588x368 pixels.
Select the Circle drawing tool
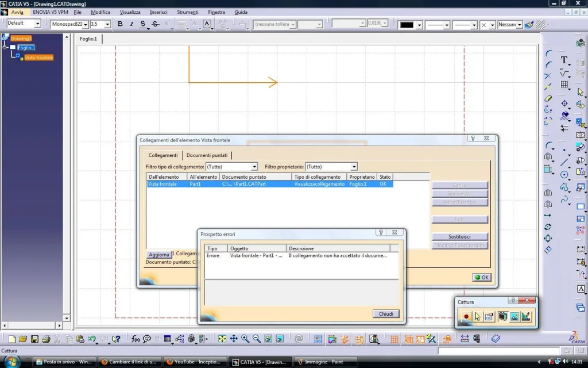click(x=564, y=175)
